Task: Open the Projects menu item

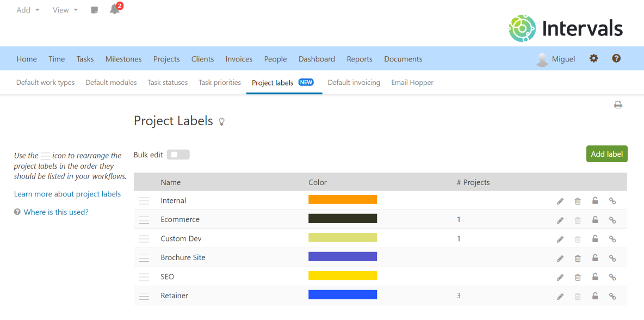Action: 166,59
